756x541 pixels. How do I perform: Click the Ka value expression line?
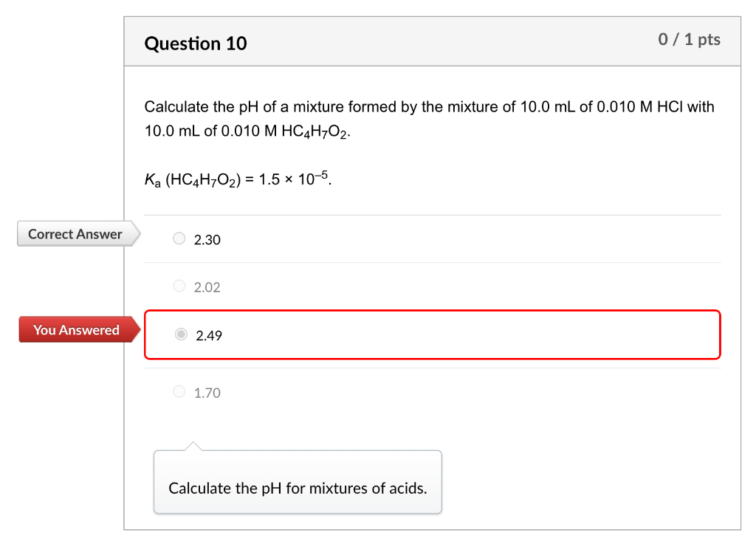coord(236,176)
